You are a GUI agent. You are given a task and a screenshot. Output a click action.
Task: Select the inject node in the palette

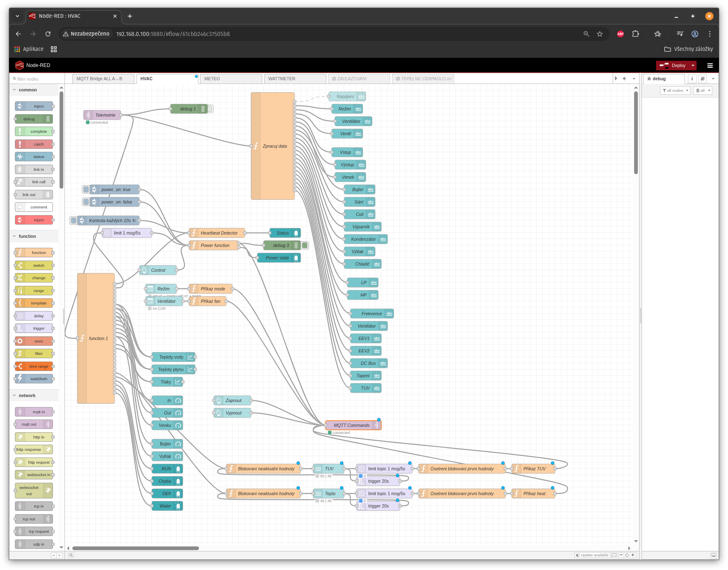[x=34, y=106]
